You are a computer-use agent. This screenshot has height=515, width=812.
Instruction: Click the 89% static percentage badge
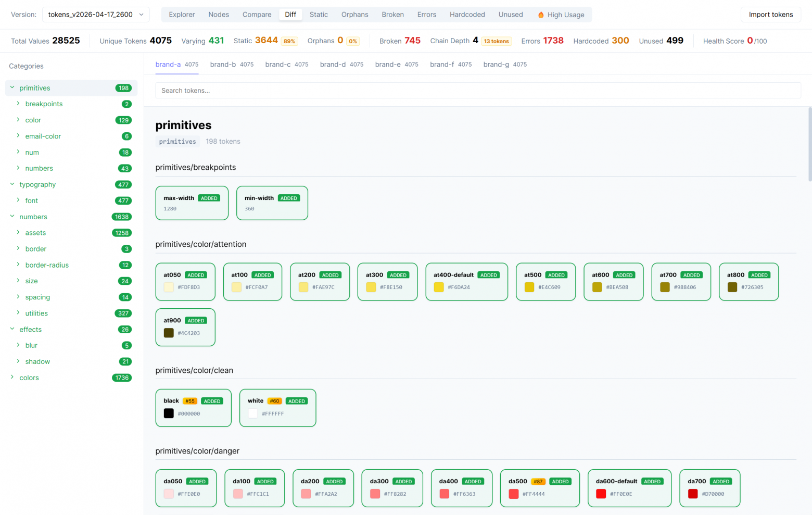(289, 41)
